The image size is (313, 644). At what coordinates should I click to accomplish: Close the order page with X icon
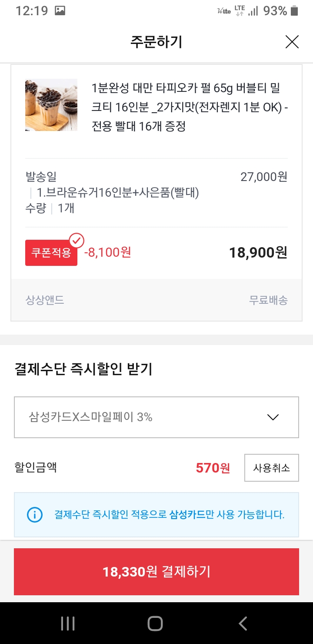pos(292,42)
